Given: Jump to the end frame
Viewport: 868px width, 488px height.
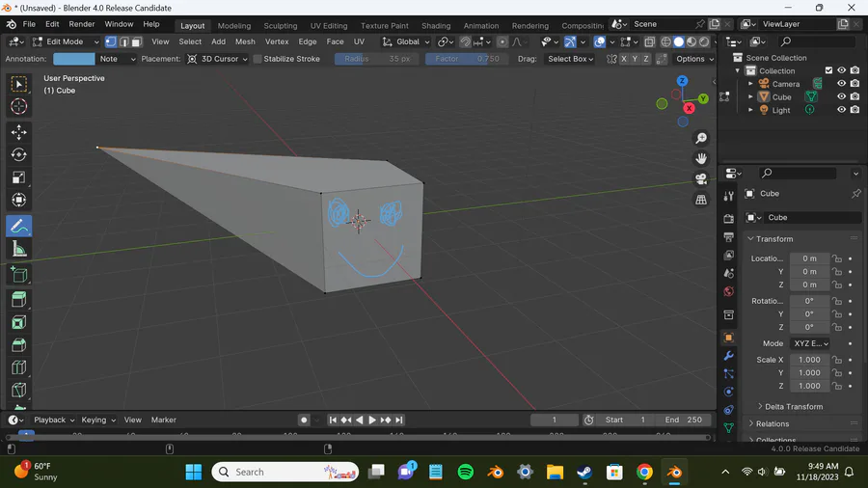Looking at the screenshot, I should click(399, 420).
